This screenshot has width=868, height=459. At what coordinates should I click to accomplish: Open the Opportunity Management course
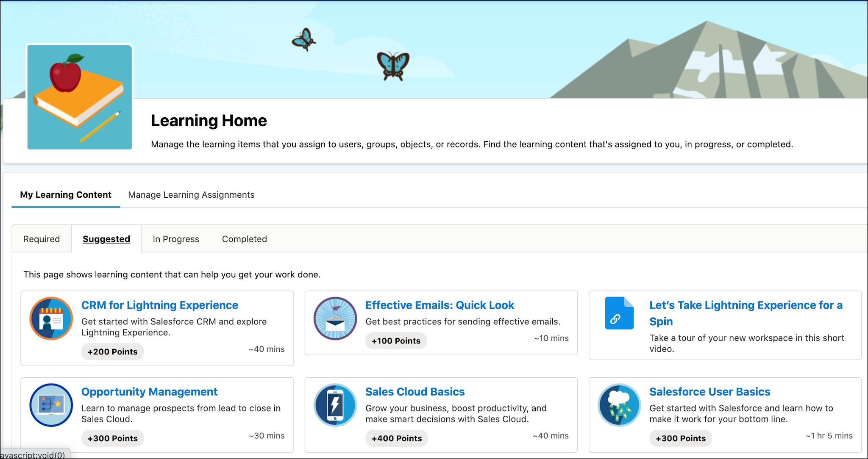click(149, 392)
